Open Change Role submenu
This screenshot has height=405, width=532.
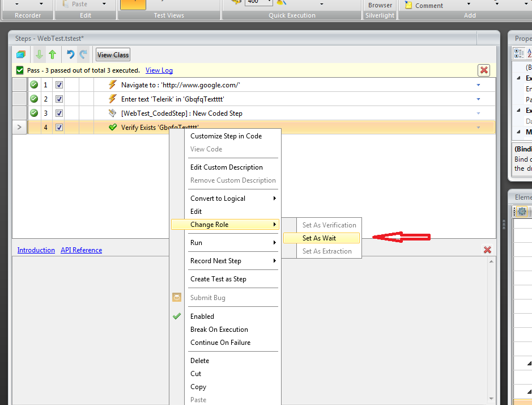coord(225,225)
